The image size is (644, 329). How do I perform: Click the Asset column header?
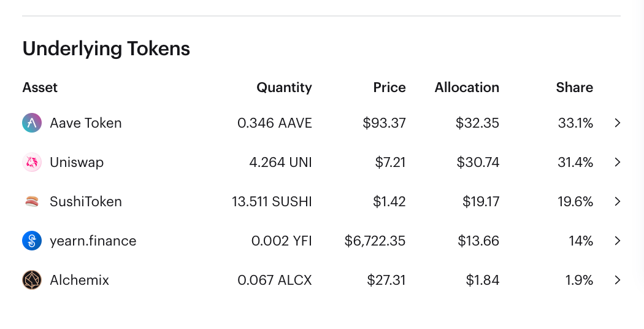point(40,87)
